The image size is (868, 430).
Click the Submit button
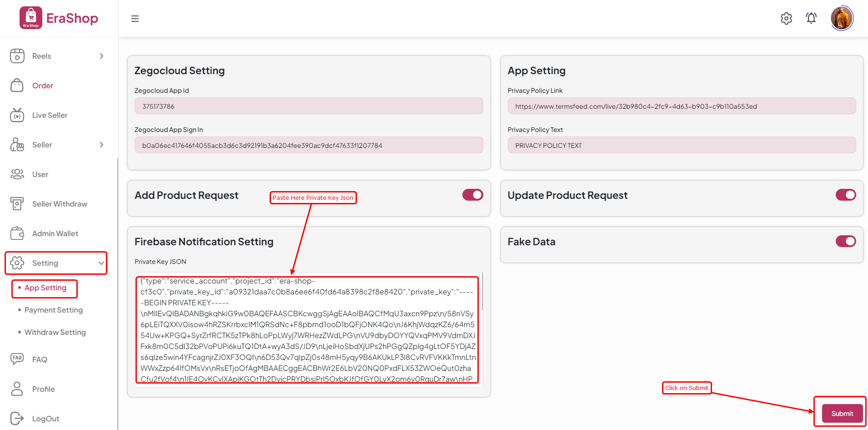pos(842,413)
